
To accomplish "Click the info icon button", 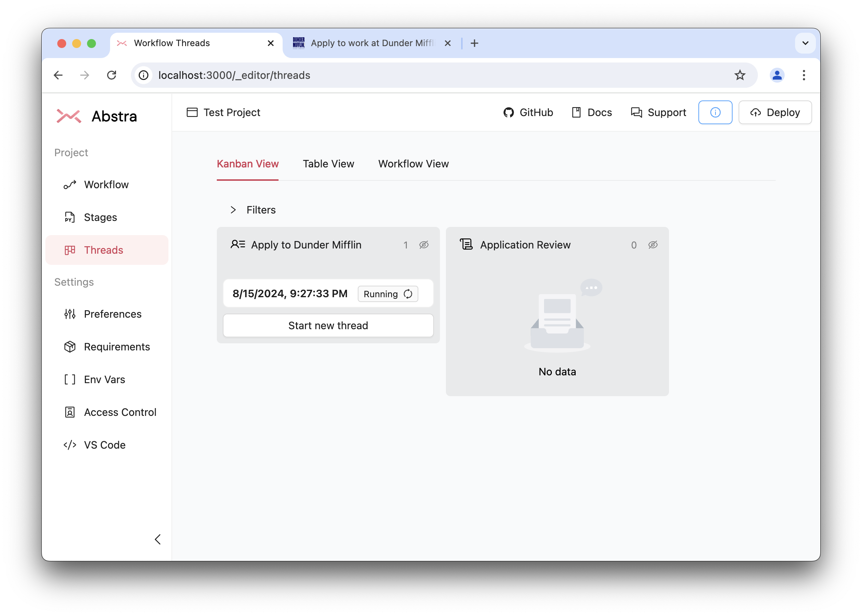I will (x=715, y=112).
